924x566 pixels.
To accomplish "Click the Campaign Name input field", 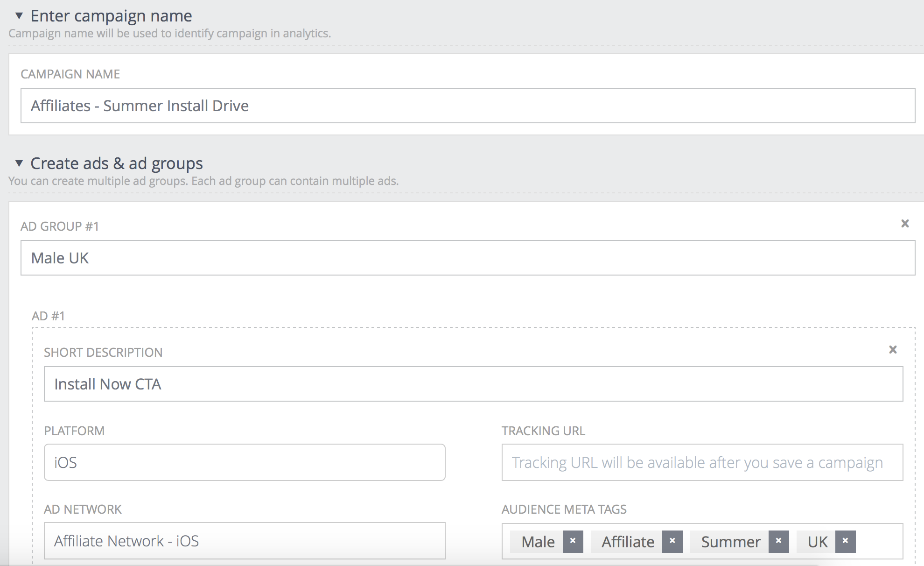I will pyautogui.click(x=468, y=106).
